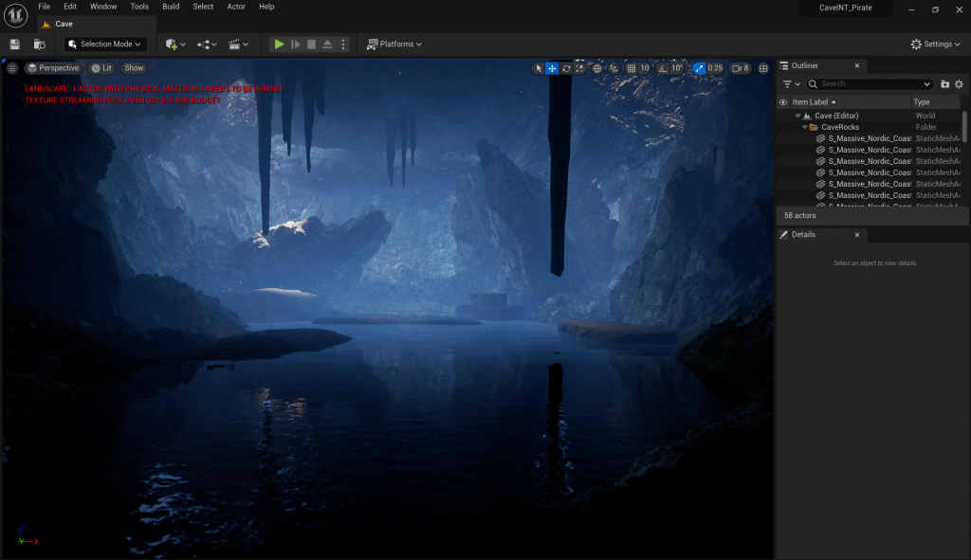Toggle grid snapping in the viewport
Image resolution: width=971 pixels, height=560 pixels.
[631, 68]
